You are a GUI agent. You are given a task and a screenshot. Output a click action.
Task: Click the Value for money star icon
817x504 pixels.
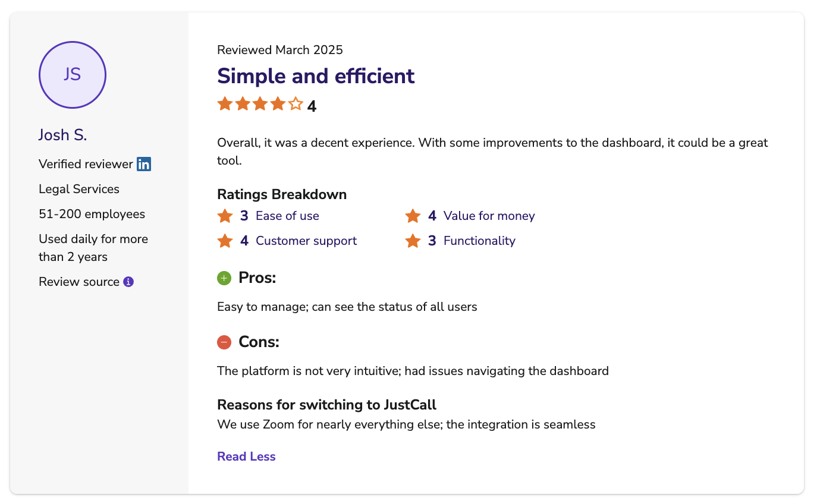(413, 216)
